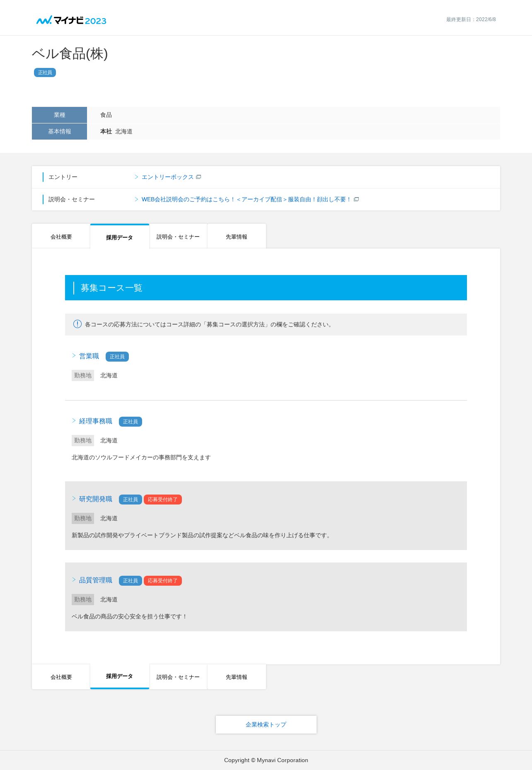This screenshot has width=532, height=770.
Task: Open the マイナビ2023 logo home link
Action: pos(71,20)
